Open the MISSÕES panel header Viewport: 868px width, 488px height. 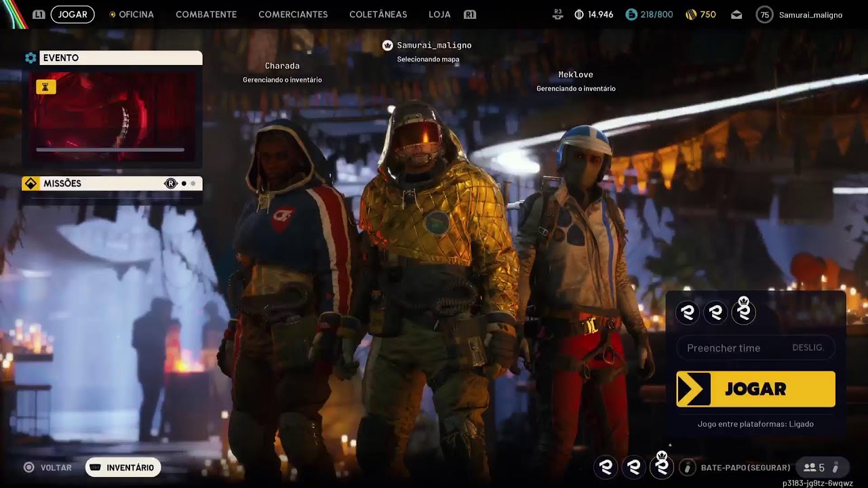click(112, 184)
